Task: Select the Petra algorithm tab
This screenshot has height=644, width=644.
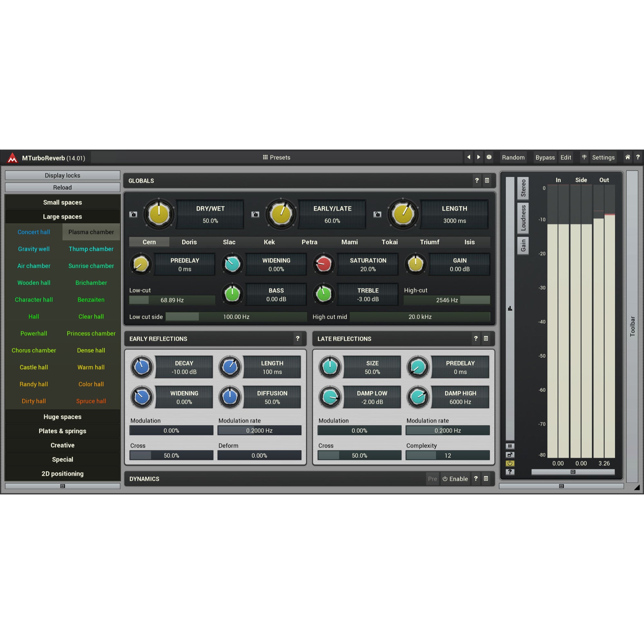Action: click(309, 242)
